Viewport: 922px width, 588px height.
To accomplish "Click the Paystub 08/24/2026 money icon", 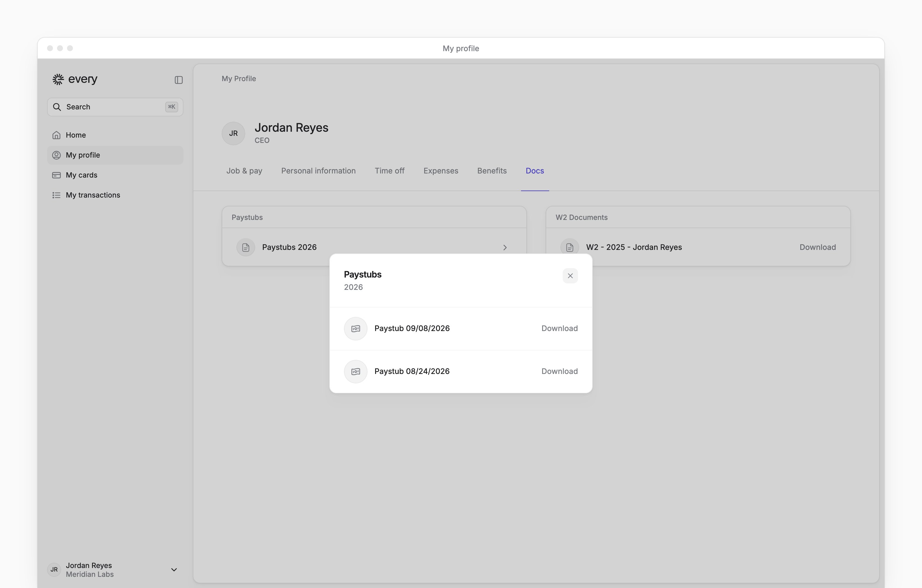I will [x=356, y=371].
